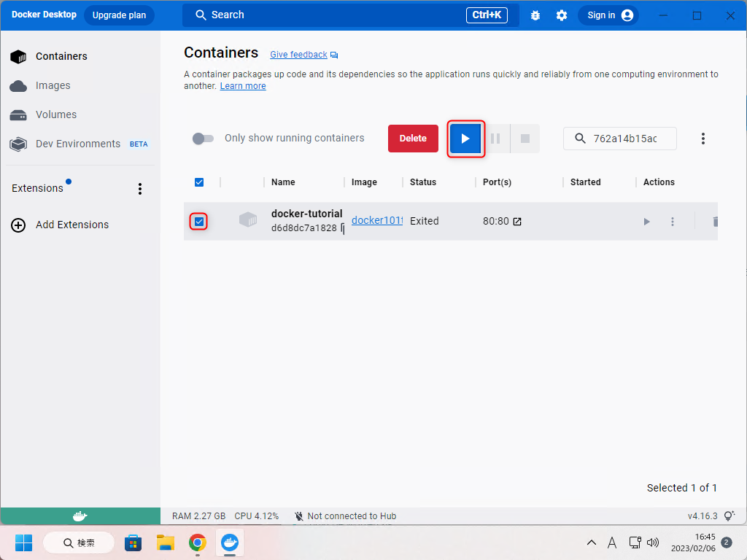Sort containers by Status column
Viewport: 747px width, 560px height.
click(423, 182)
